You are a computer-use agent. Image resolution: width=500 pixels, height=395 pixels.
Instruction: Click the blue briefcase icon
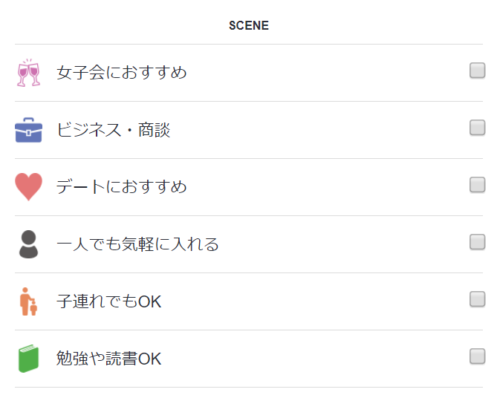tap(29, 130)
